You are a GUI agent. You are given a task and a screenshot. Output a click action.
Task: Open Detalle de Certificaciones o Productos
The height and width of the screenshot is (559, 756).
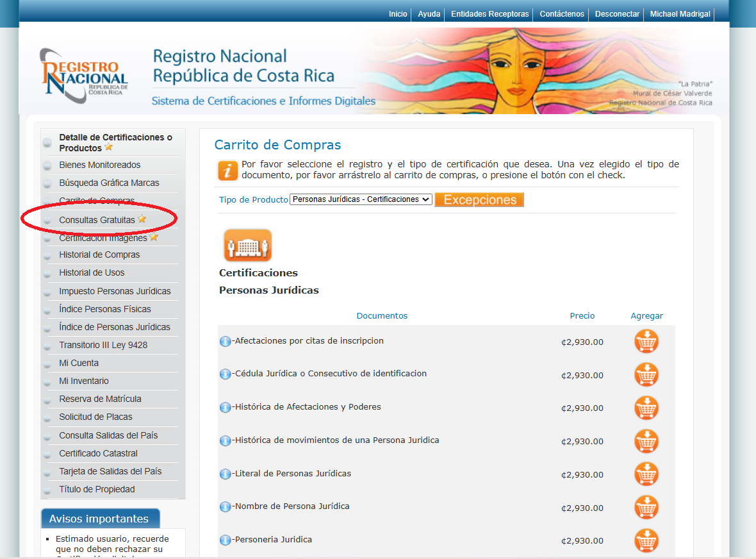(x=115, y=143)
